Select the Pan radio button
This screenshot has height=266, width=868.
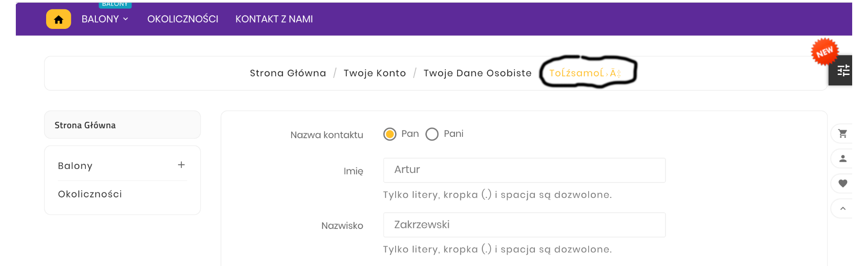click(x=390, y=134)
